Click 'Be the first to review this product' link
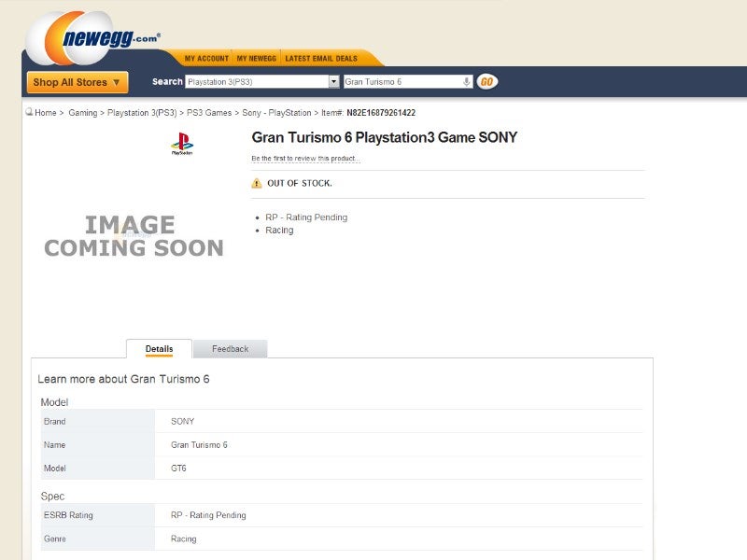 click(305, 159)
